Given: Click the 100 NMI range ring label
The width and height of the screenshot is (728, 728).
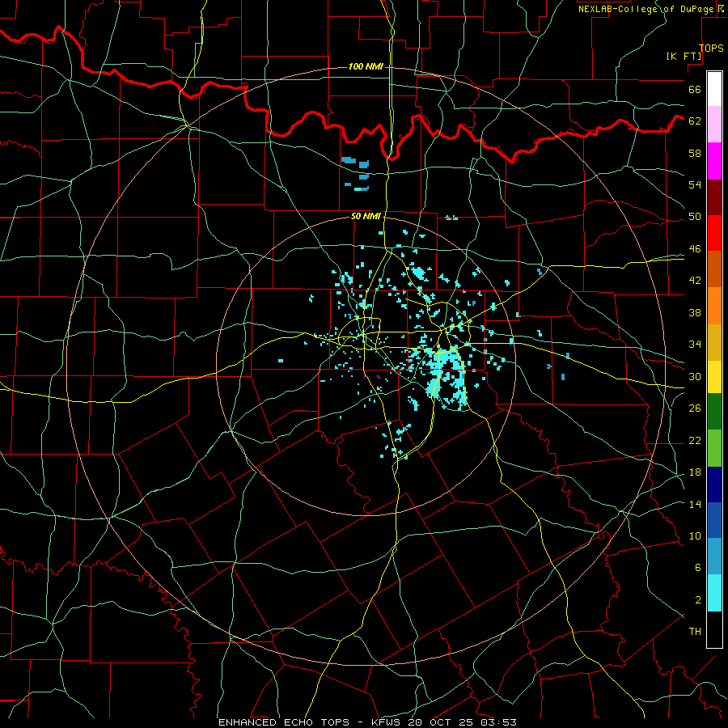Looking at the screenshot, I should (x=366, y=66).
